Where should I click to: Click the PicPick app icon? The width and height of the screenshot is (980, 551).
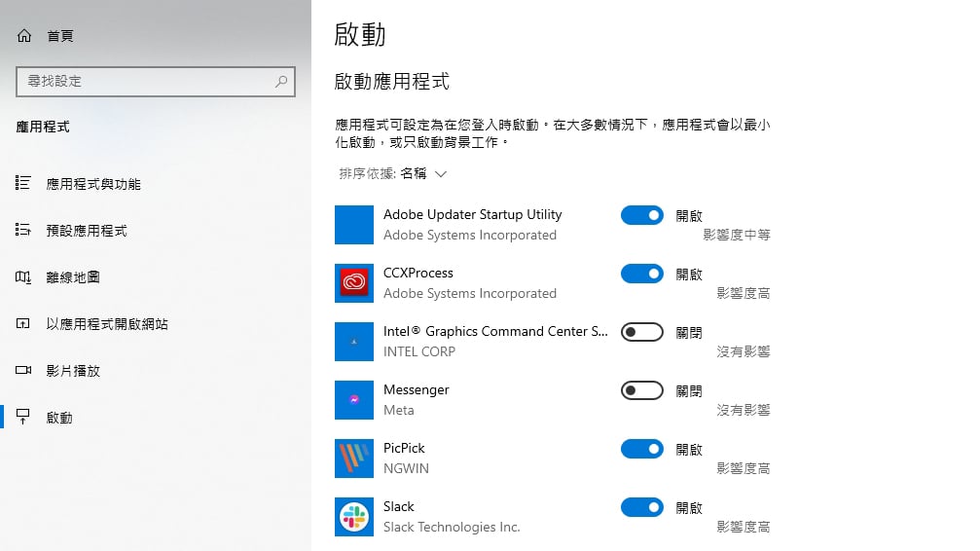coord(353,459)
